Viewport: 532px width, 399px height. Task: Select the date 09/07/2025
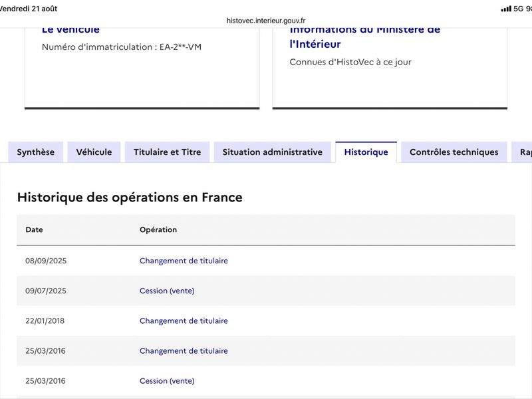coord(46,291)
